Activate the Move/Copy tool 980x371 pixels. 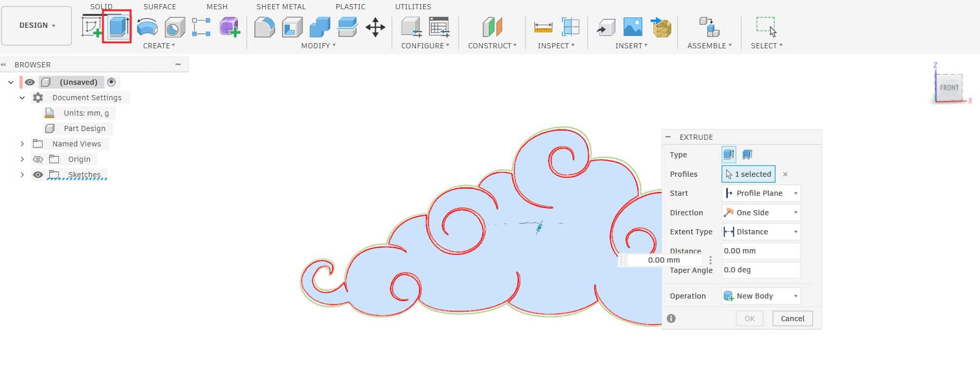pyautogui.click(x=375, y=27)
